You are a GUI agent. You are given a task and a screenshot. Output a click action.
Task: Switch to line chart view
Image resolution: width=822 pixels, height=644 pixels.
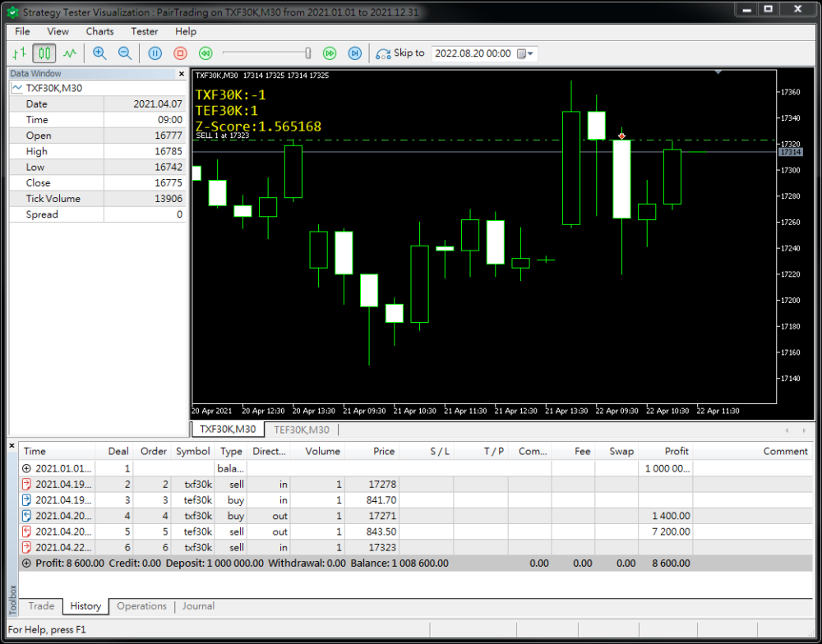70,53
